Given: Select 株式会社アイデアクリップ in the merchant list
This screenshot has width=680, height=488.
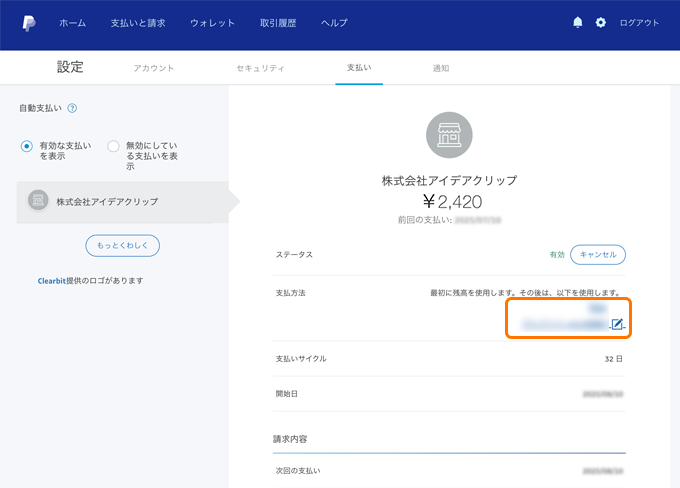Looking at the screenshot, I should coord(106,201).
